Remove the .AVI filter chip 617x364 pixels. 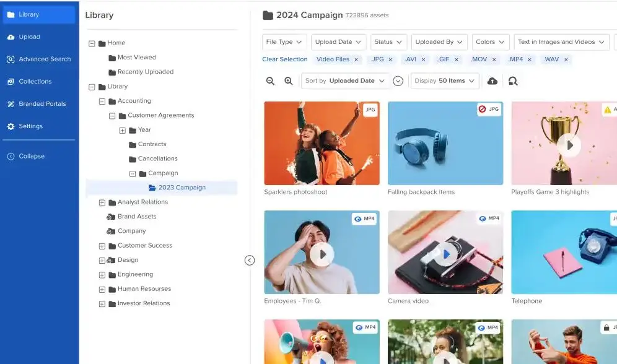[x=423, y=60]
